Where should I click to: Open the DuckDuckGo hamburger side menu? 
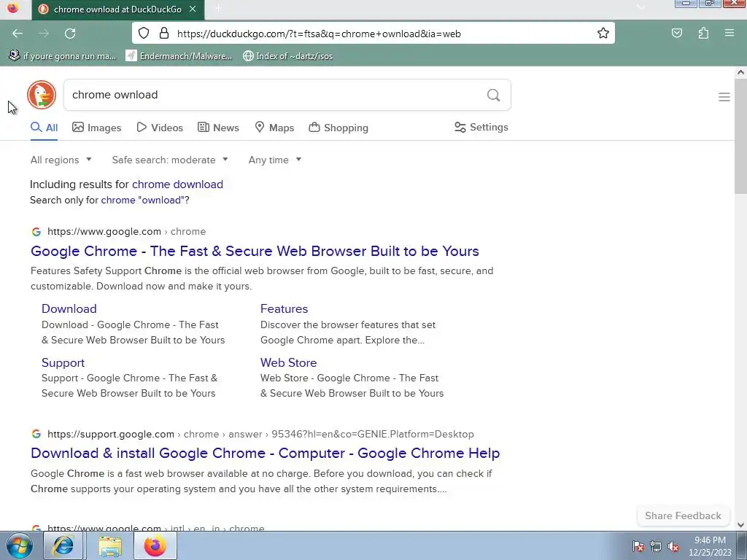click(x=724, y=97)
